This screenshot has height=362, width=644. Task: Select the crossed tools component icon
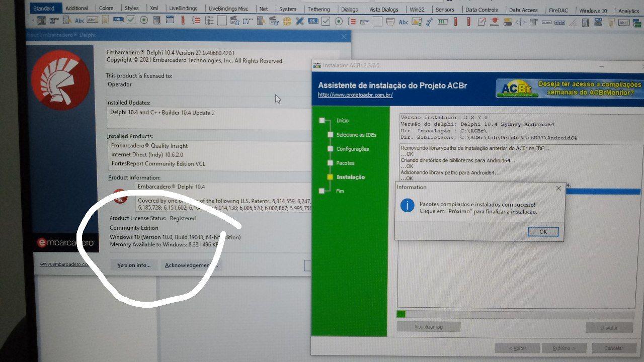(299, 21)
